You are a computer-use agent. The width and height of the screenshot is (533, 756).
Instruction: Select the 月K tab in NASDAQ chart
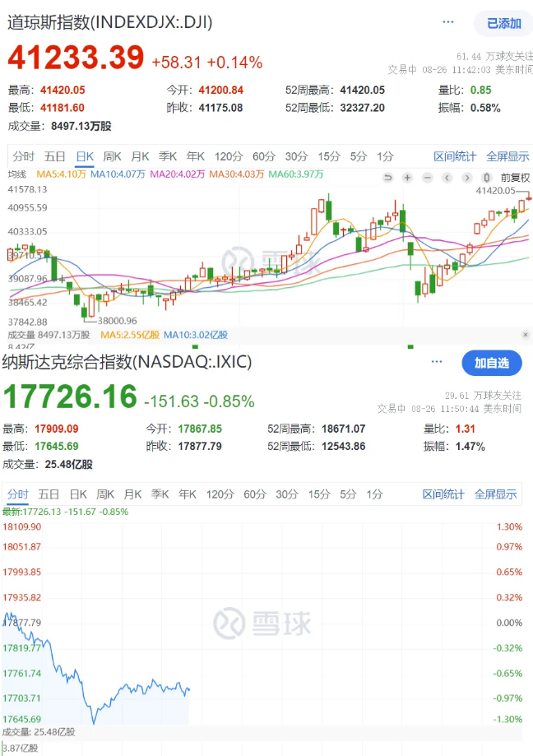[x=132, y=494]
